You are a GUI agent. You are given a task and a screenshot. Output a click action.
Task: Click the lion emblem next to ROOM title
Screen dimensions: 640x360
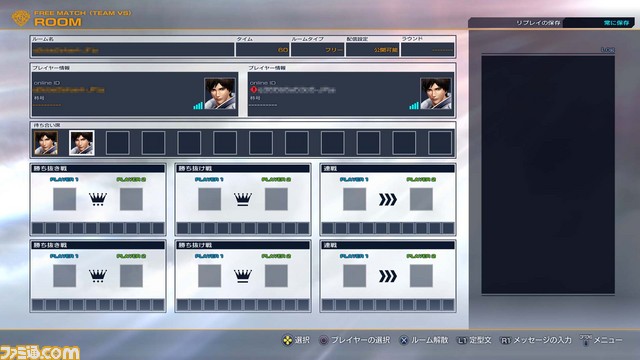coord(21,18)
